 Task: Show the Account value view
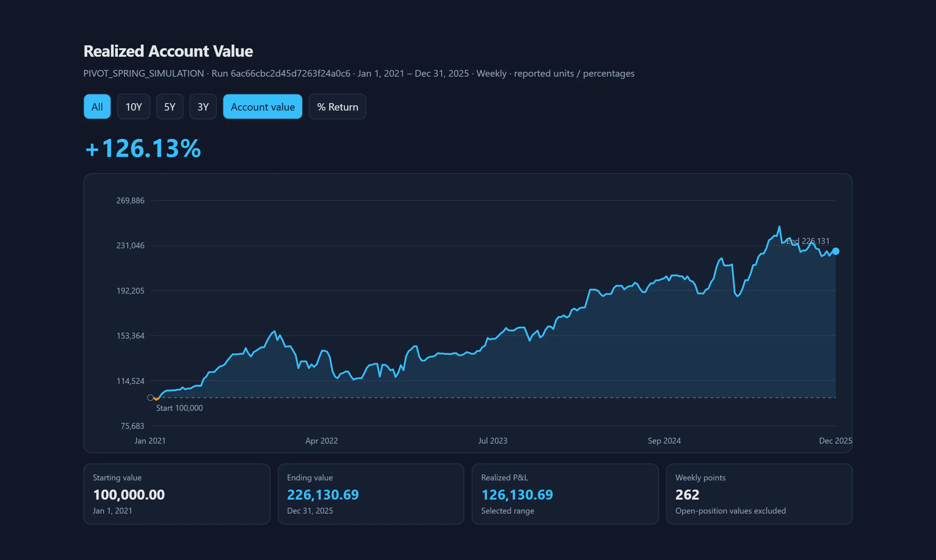click(263, 107)
